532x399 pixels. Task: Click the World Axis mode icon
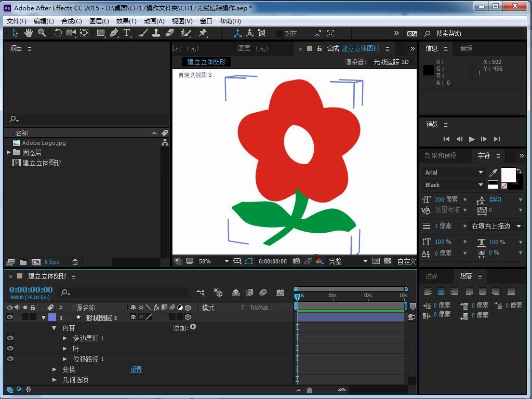250,33
